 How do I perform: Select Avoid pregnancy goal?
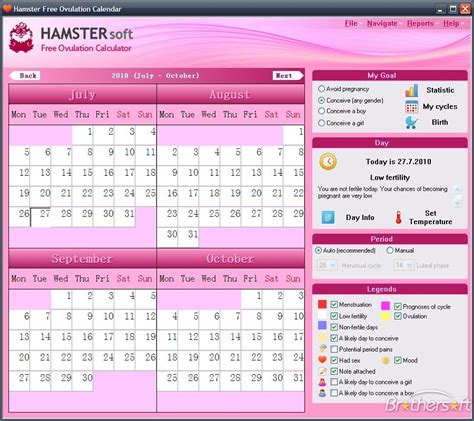[321, 89]
